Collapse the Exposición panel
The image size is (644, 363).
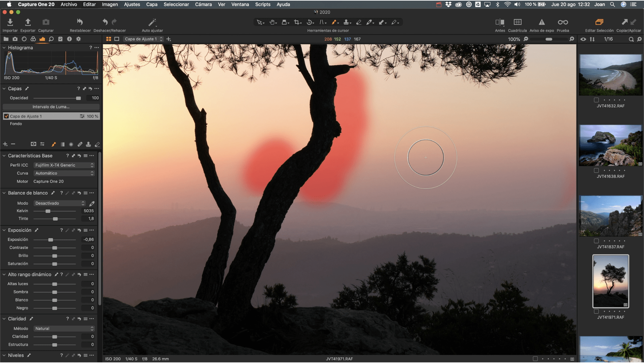pos(4,230)
